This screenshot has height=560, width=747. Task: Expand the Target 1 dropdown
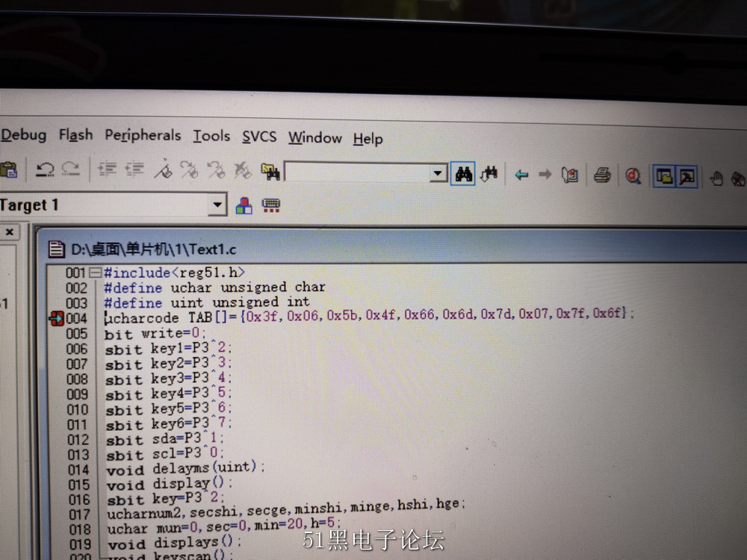point(217,205)
